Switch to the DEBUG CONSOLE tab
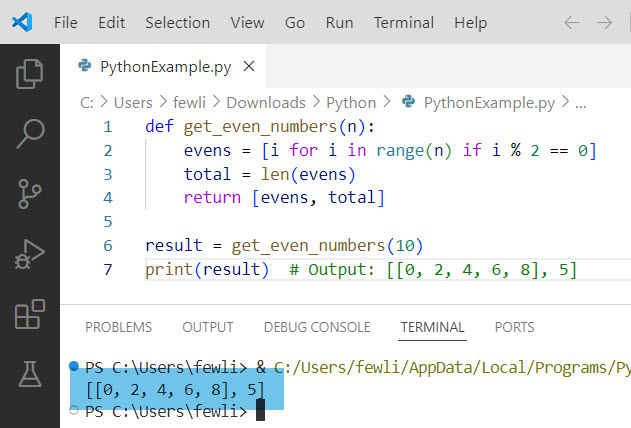The height and width of the screenshot is (428, 631). (x=317, y=327)
